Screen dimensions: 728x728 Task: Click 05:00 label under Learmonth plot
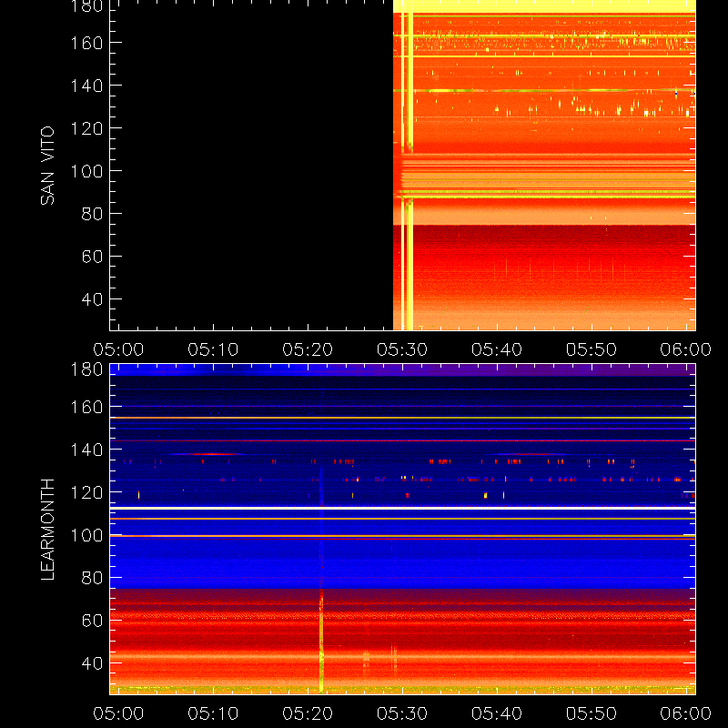118,713
